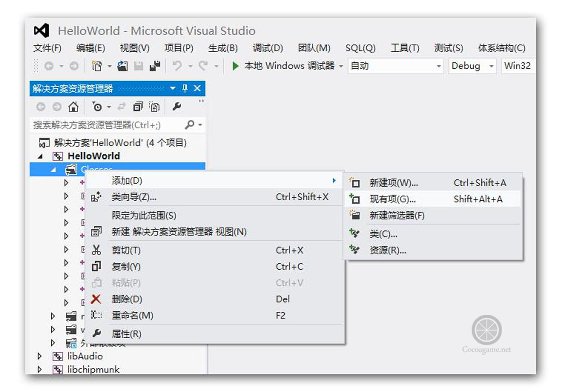Click the New Filter icon in submenu

[354, 215]
